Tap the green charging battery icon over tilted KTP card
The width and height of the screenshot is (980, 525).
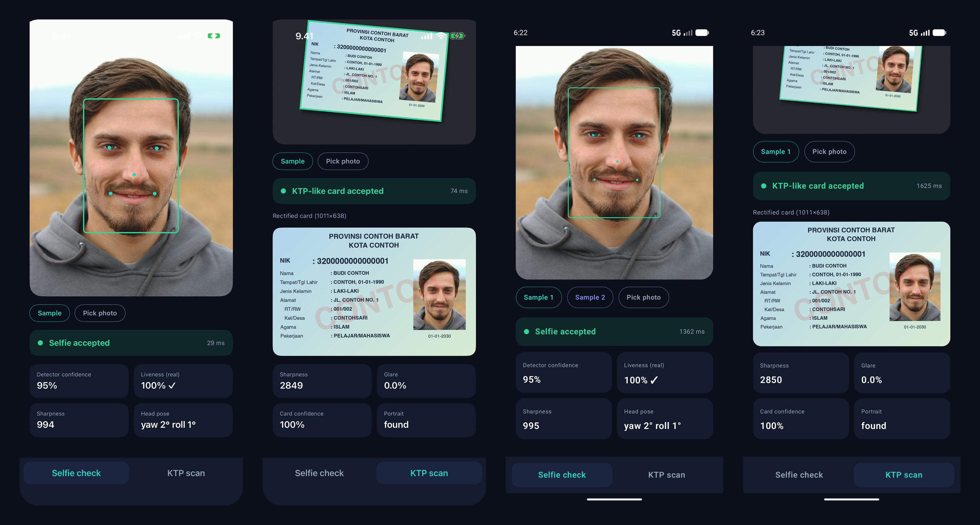[x=457, y=36]
